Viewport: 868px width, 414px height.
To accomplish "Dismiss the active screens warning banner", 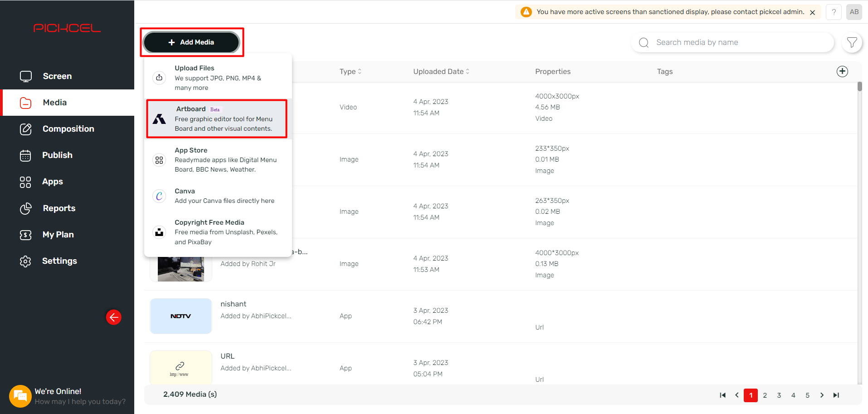I will coord(813,12).
